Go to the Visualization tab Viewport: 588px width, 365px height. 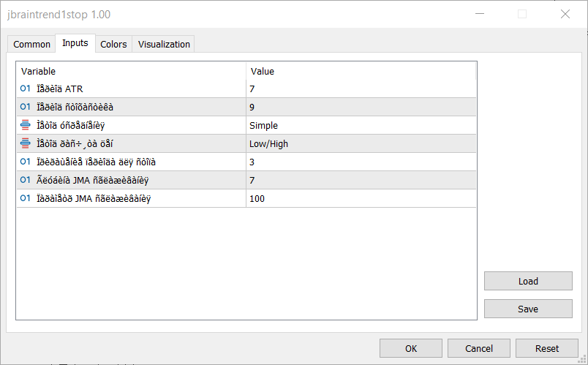(164, 45)
